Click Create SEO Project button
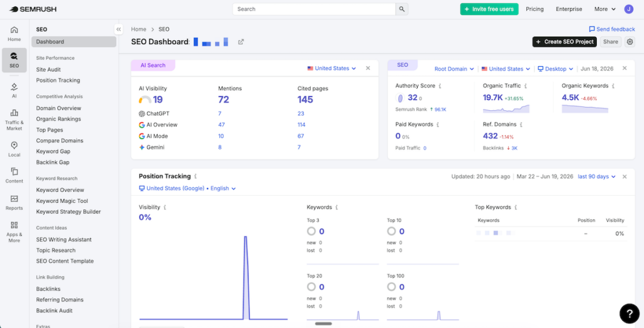The width and height of the screenshot is (644, 328). click(x=564, y=42)
